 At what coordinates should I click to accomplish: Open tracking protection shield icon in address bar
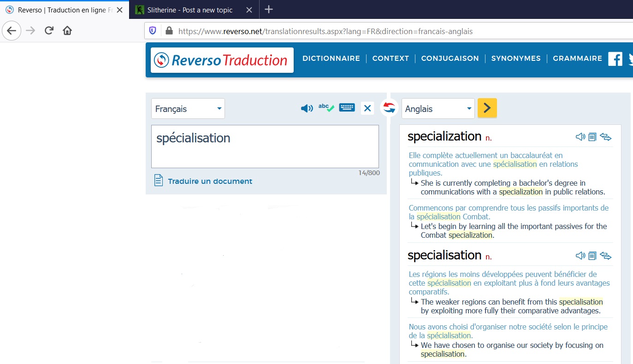point(153,31)
